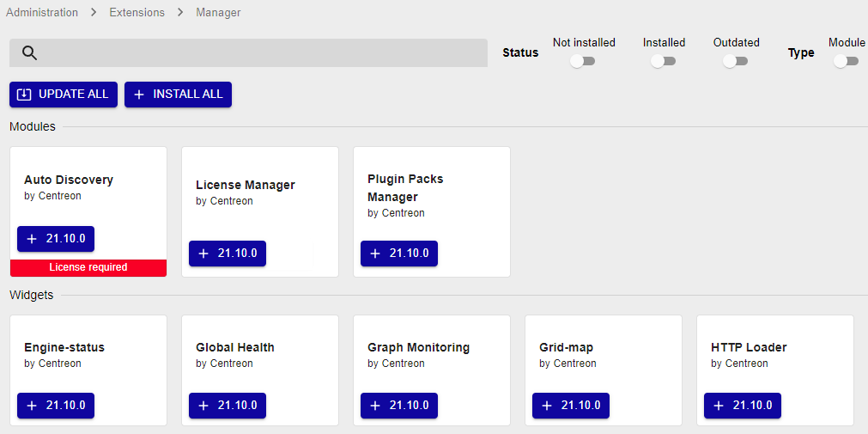Click the plus icon on HTTP Loader widget

tap(719, 406)
